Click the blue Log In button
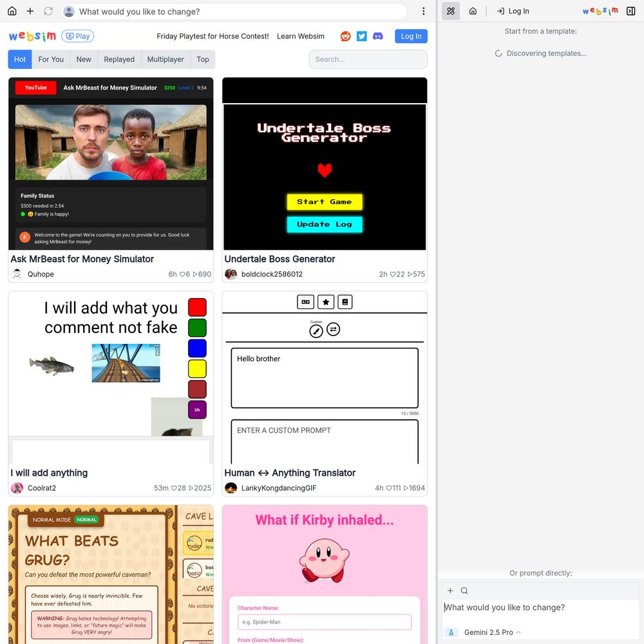Image resolution: width=644 pixels, height=644 pixels. click(x=411, y=36)
